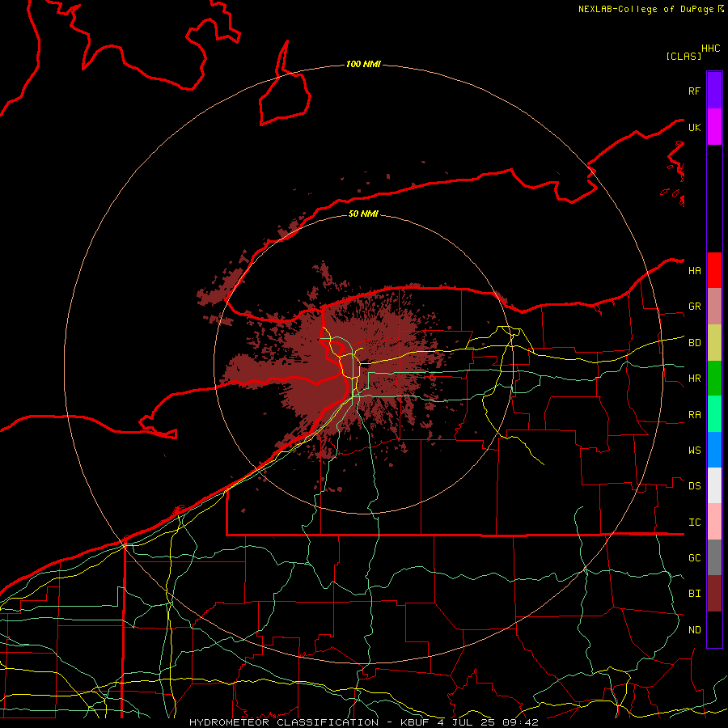
Task: Click the BI legend label
Action: tap(694, 594)
